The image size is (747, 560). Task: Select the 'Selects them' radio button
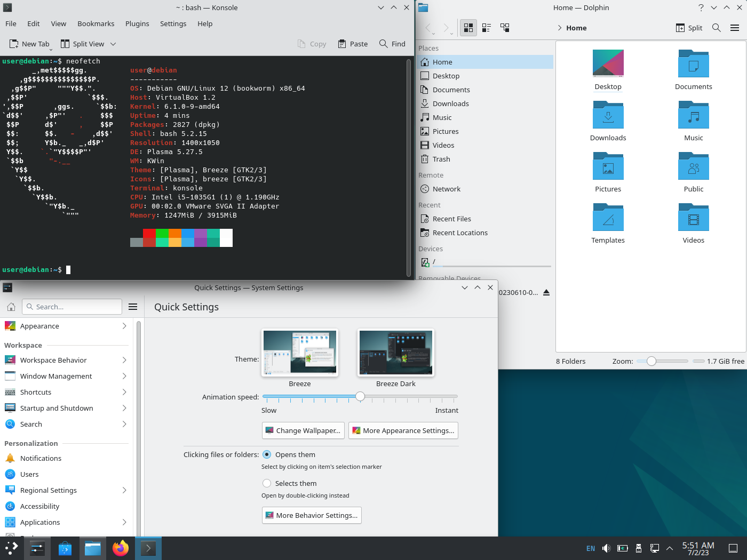[267, 483]
